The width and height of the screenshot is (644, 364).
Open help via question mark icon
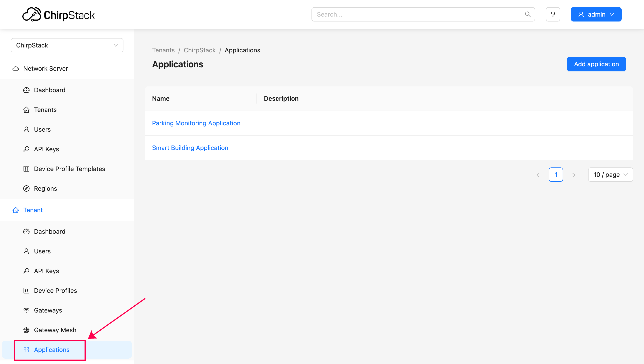(553, 14)
